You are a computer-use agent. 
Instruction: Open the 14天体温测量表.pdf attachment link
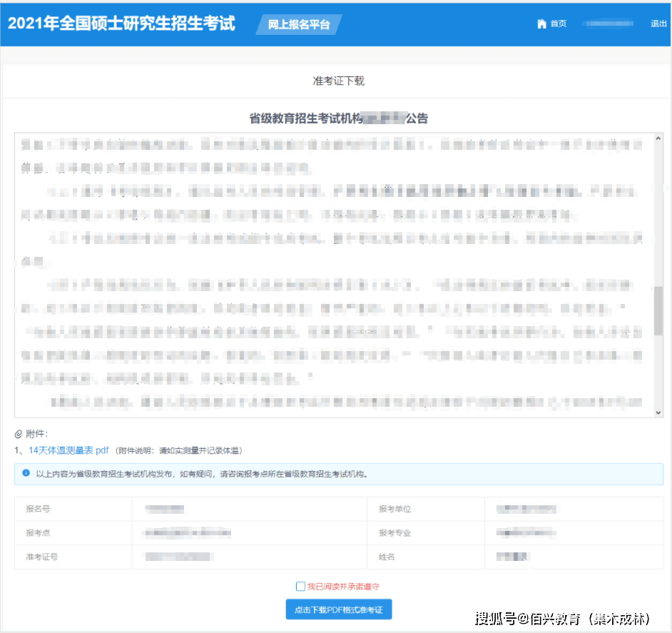(x=68, y=450)
